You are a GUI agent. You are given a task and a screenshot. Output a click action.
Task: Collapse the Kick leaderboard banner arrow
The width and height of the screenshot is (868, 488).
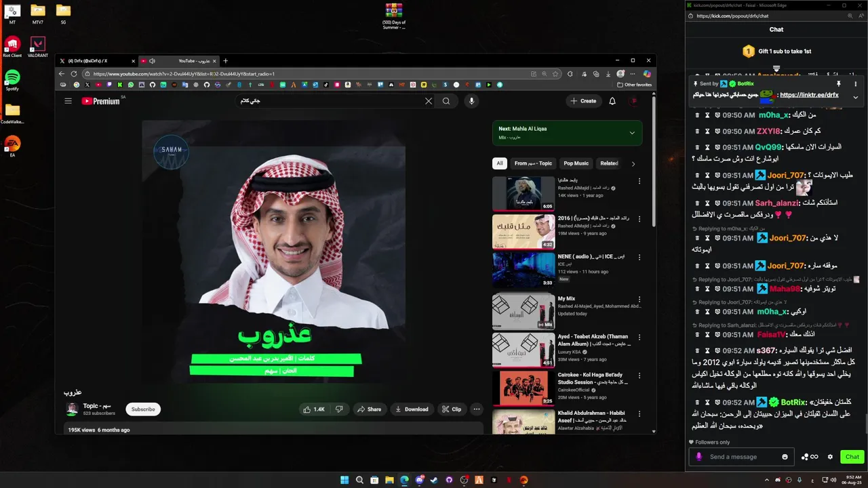pos(776,68)
